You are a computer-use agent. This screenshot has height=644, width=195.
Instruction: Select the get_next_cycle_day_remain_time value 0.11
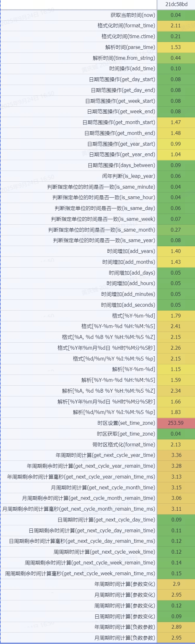[176, 530]
